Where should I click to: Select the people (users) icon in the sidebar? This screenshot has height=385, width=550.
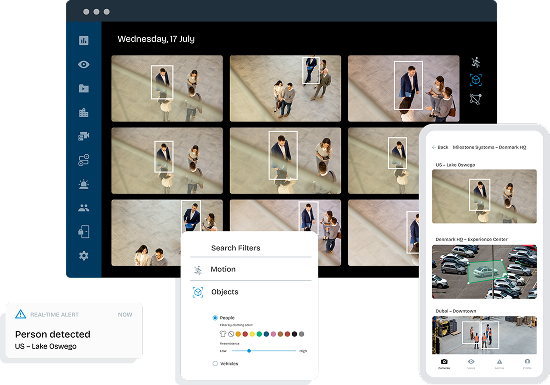pyautogui.click(x=83, y=208)
